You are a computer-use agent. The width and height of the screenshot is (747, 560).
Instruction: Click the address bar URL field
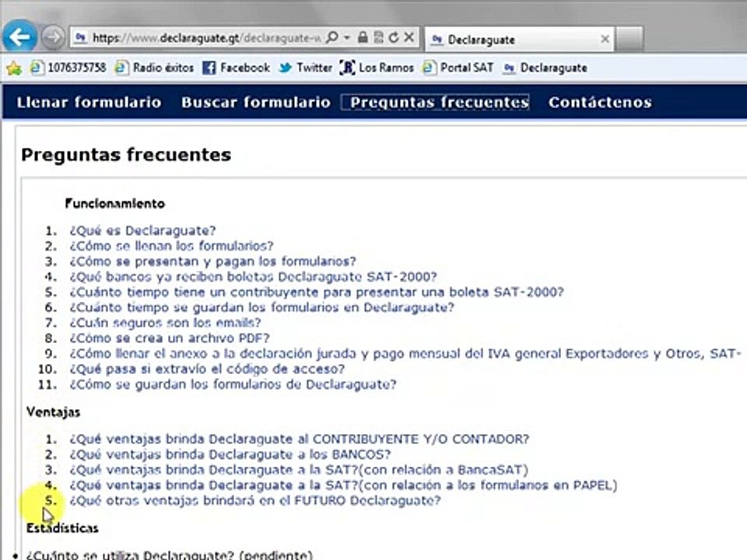(205, 37)
